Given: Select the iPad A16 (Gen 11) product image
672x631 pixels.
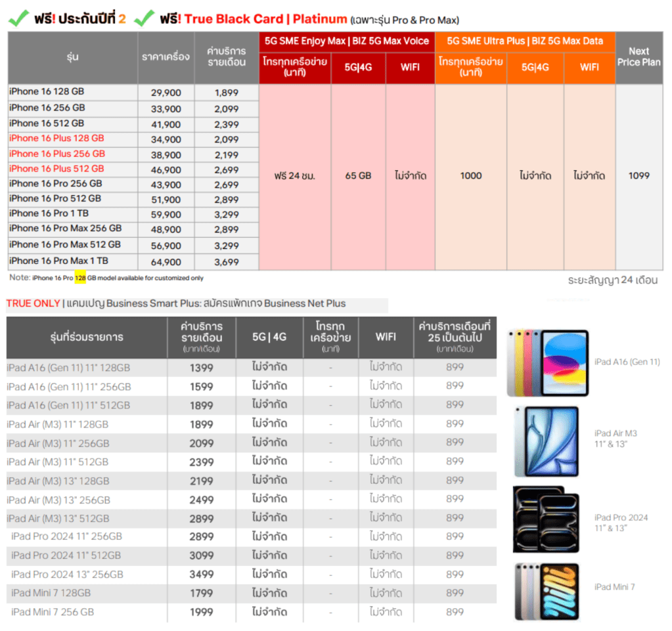Looking at the screenshot, I should pyautogui.click(x=547, y=363).
